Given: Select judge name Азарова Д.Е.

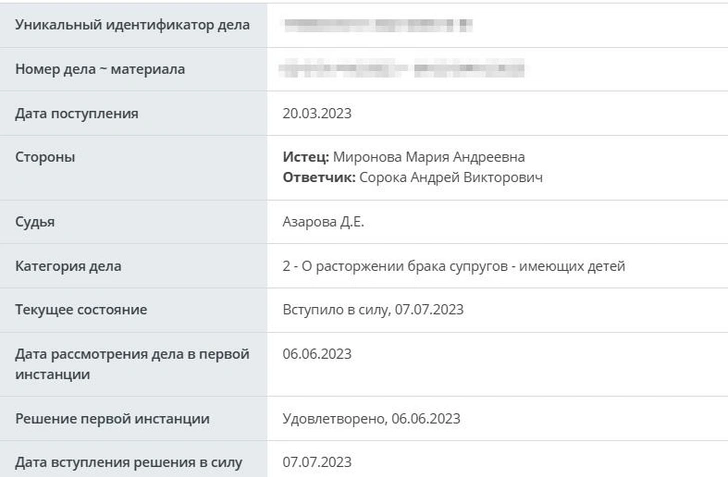Looking at the screenshot, I should tap(323, 222).
